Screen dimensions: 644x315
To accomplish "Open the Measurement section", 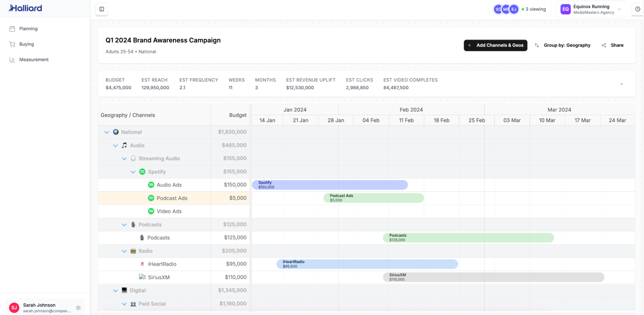I will coord(34,60).
